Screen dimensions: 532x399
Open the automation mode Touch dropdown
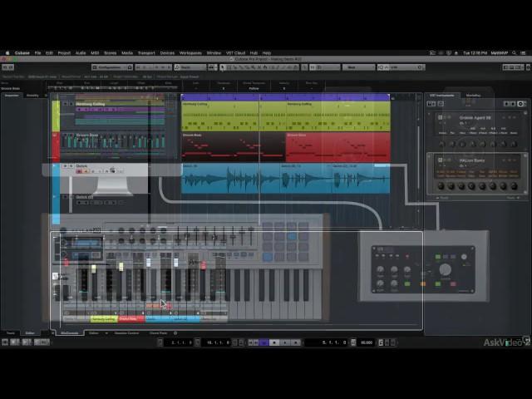[190, 67]
